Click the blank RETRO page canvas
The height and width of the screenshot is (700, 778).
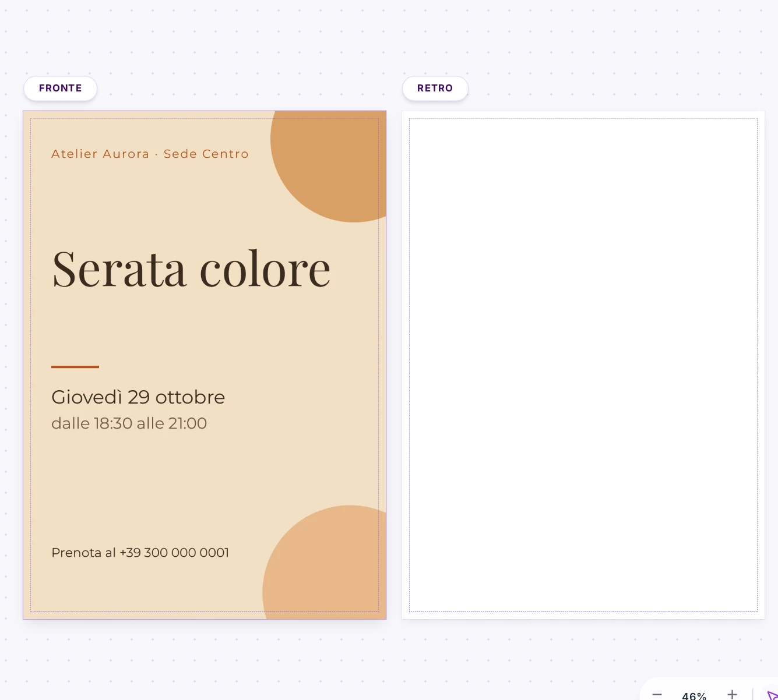(x=583, y=365)
